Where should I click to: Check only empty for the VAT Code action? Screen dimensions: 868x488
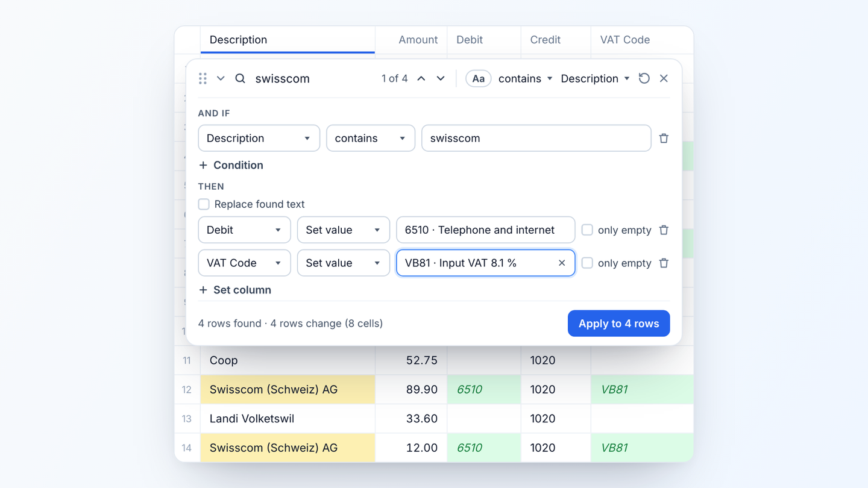(587, 263)
